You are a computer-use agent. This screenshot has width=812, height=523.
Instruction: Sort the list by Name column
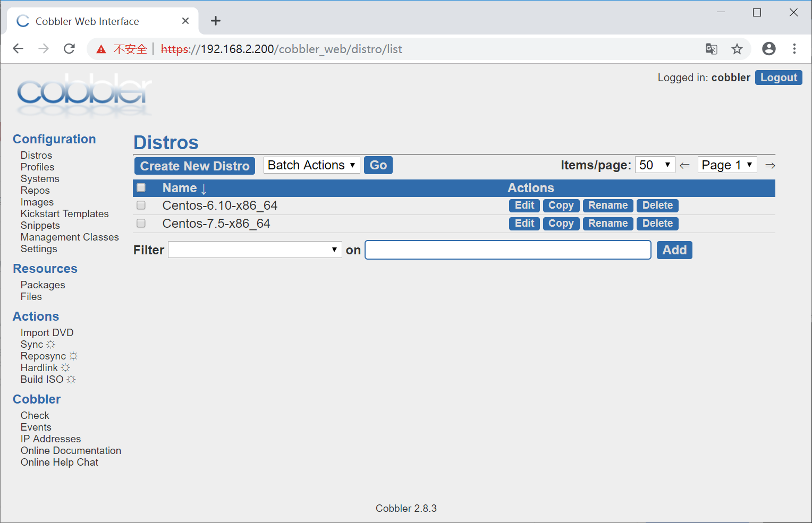coord(184,188)
